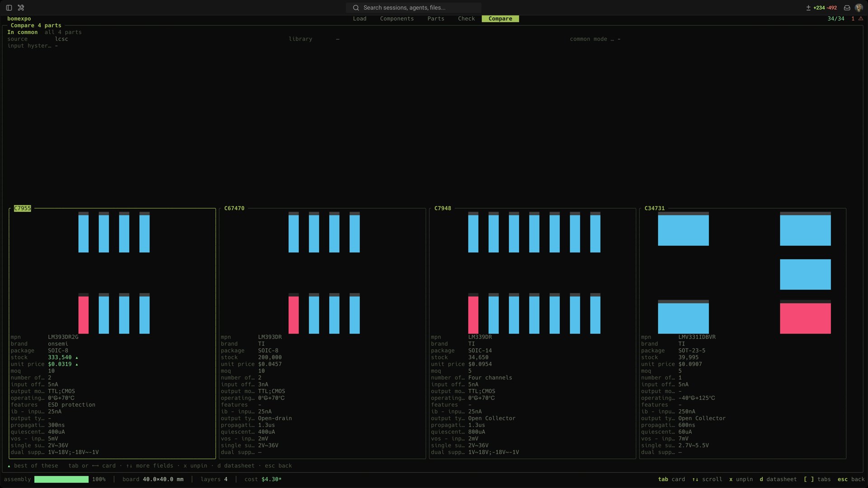Click the SOT-23-5 package value

coord(692,351)
